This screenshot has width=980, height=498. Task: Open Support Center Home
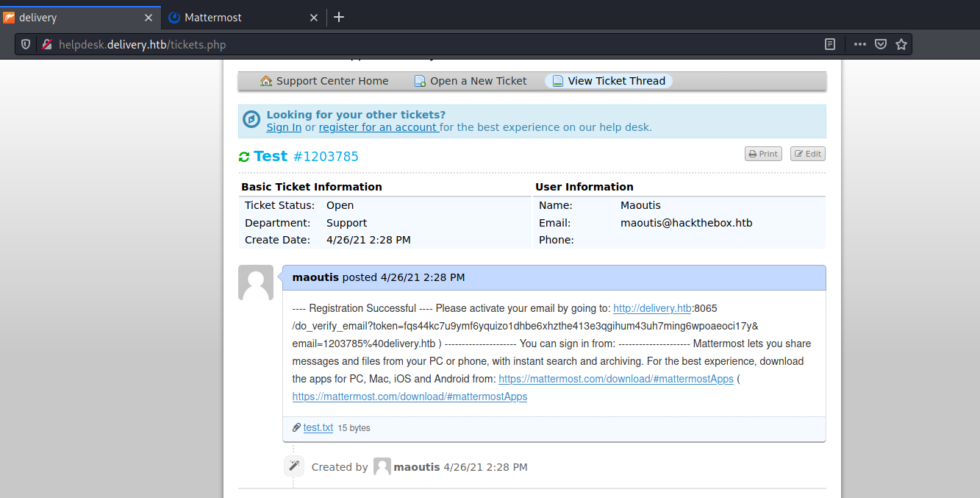(x=324, y=81)
